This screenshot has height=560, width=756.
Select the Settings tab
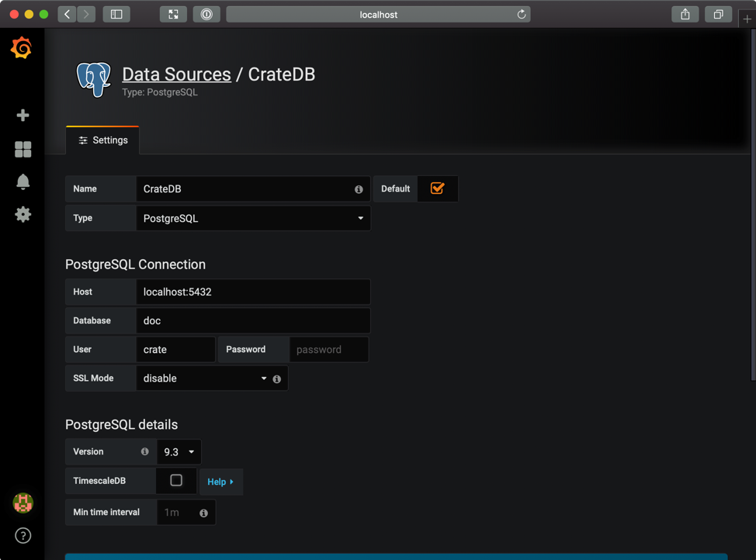coord(102,140)
